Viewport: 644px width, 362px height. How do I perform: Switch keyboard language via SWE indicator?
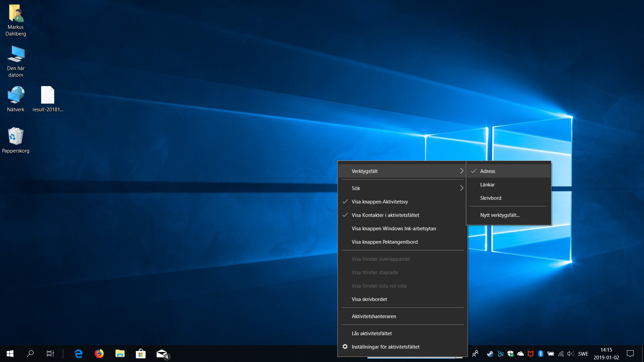point(584,354)
